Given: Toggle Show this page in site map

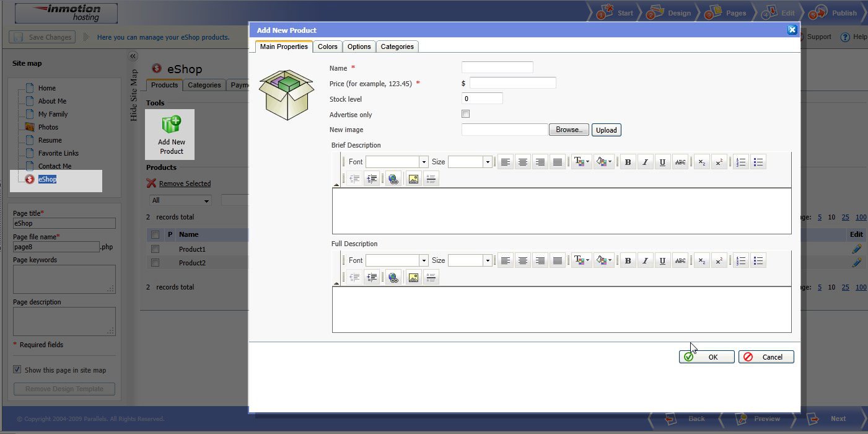Looking at the screenshot, I should (17, 370).
